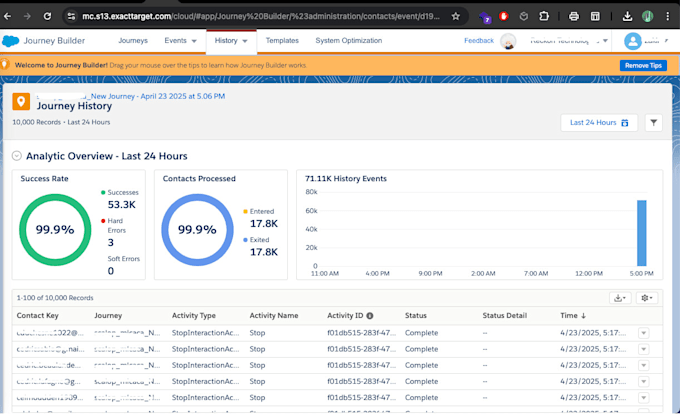Expand row actions for fifth Stop record

coord(644,398)
